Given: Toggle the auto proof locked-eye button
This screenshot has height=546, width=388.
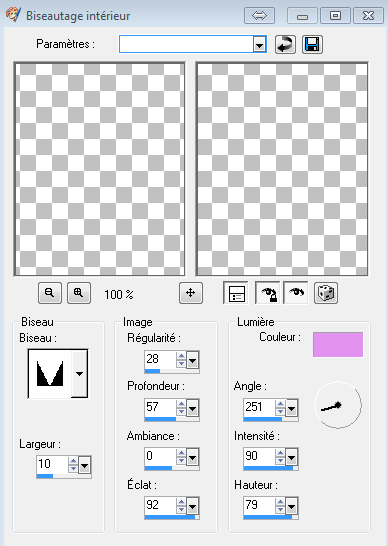Looking at the screenshot, I should point(268,293).
